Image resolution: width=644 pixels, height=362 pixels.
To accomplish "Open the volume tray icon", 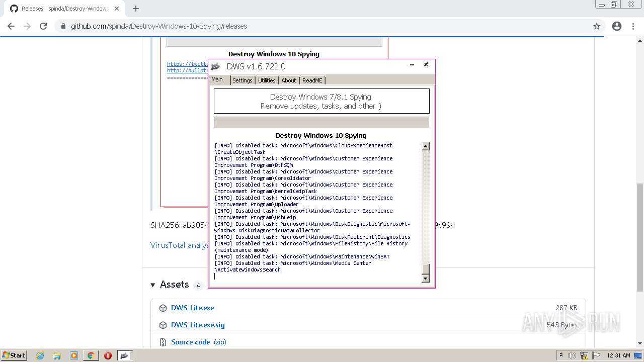I will (x=573, y=355).
